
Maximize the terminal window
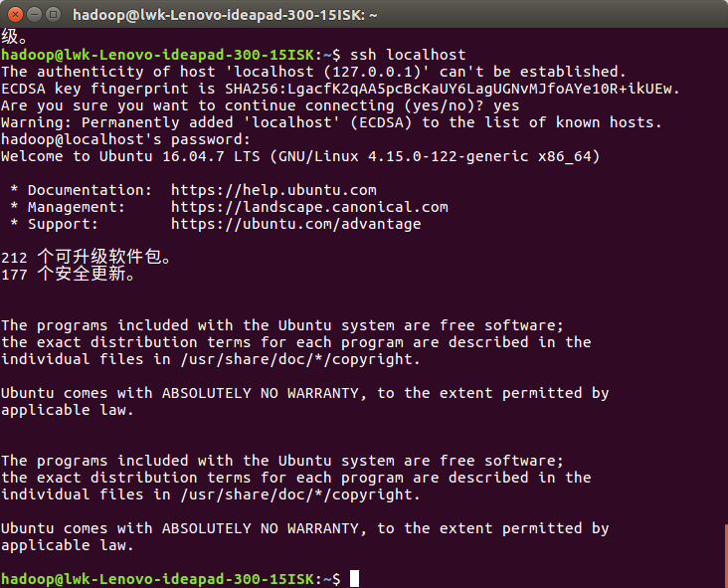point(54,14)
